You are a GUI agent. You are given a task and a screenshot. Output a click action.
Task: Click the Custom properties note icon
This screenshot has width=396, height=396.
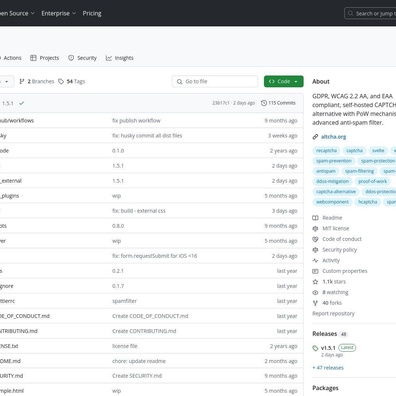pyautogui.click(x=315, y=271)
